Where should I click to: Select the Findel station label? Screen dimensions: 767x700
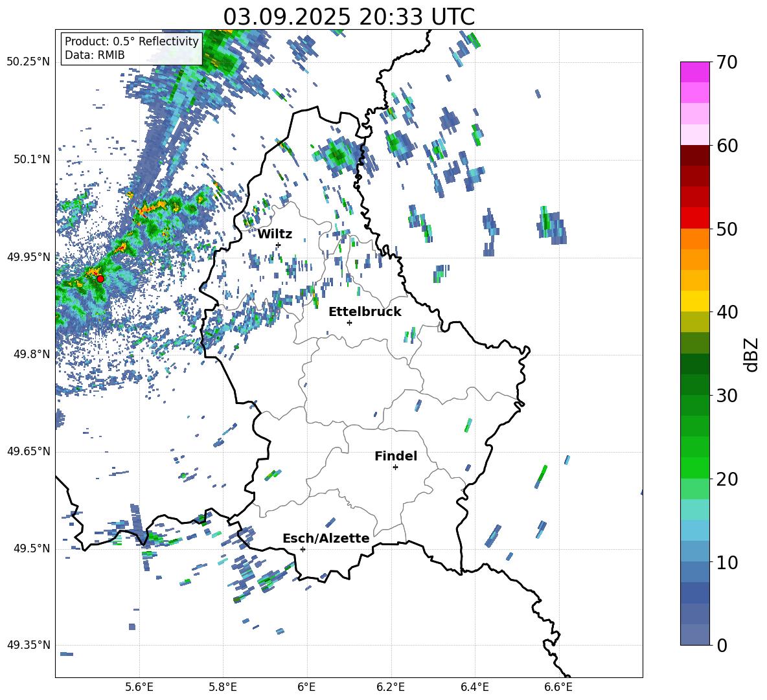[396, 456]
